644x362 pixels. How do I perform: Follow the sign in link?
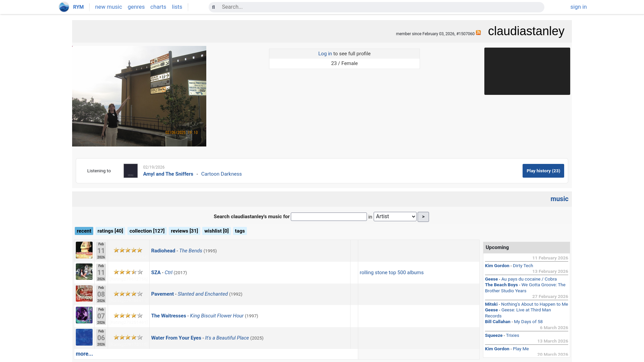click(578, 7)
